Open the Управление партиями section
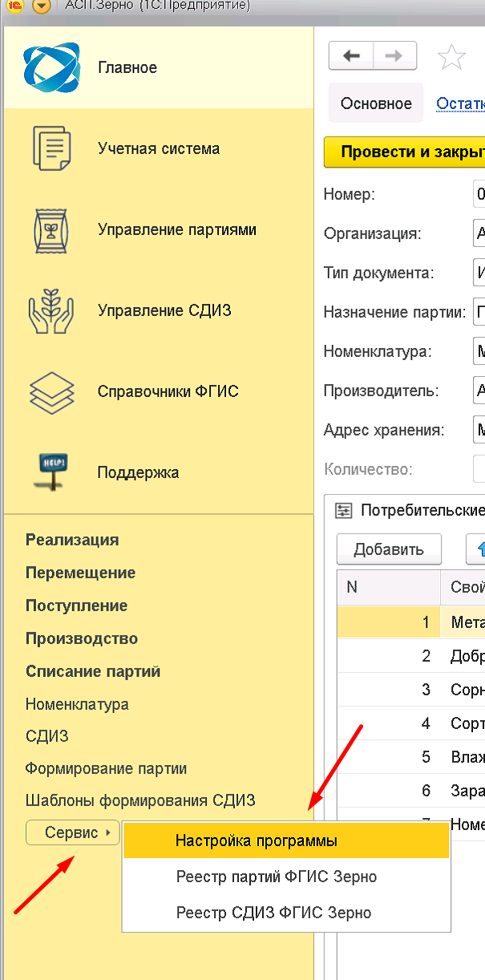 pos(158,229)
